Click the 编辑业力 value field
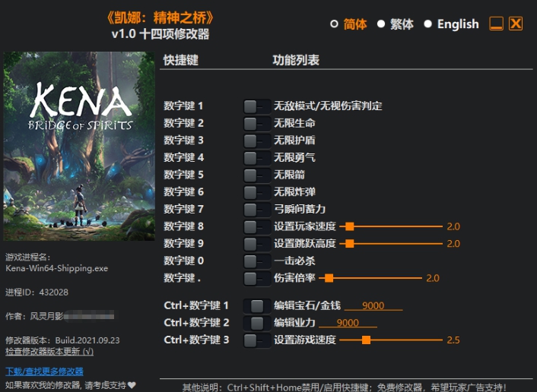The height and width of the screenshot is (392, 537). pyautogui.click(x=348, y=323)
